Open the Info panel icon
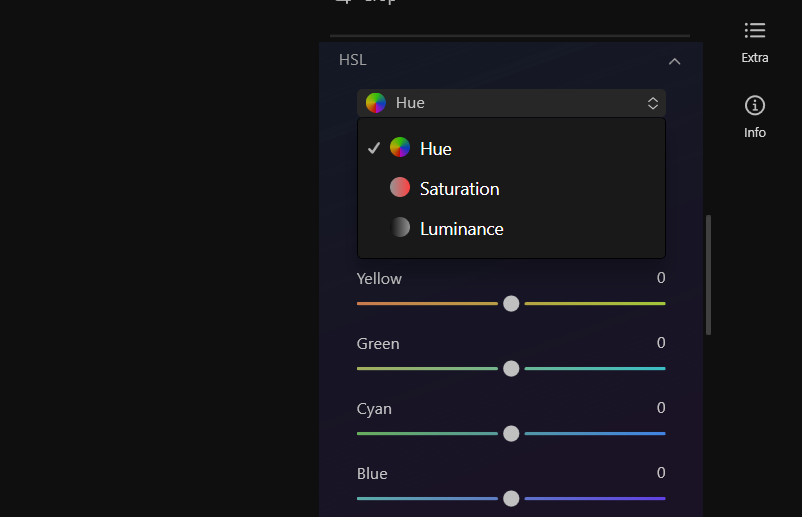The image size is (802, 517). click(754, 105)
